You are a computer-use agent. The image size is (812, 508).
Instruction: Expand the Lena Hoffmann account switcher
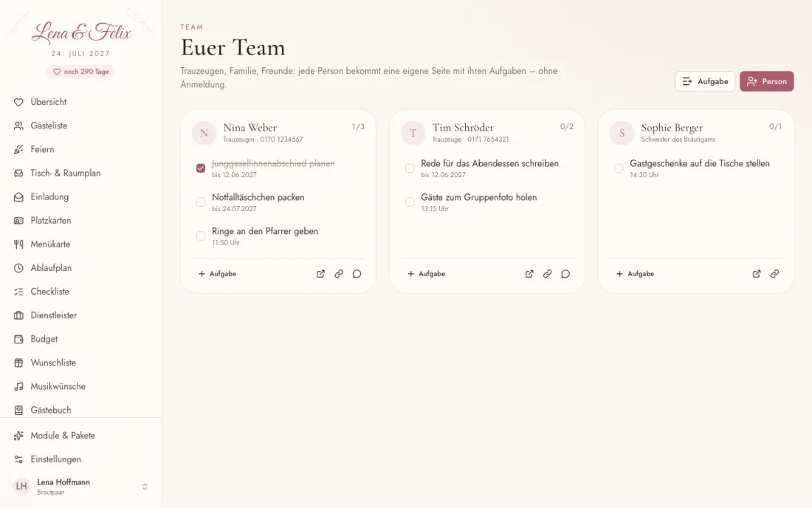pos(145,487)
